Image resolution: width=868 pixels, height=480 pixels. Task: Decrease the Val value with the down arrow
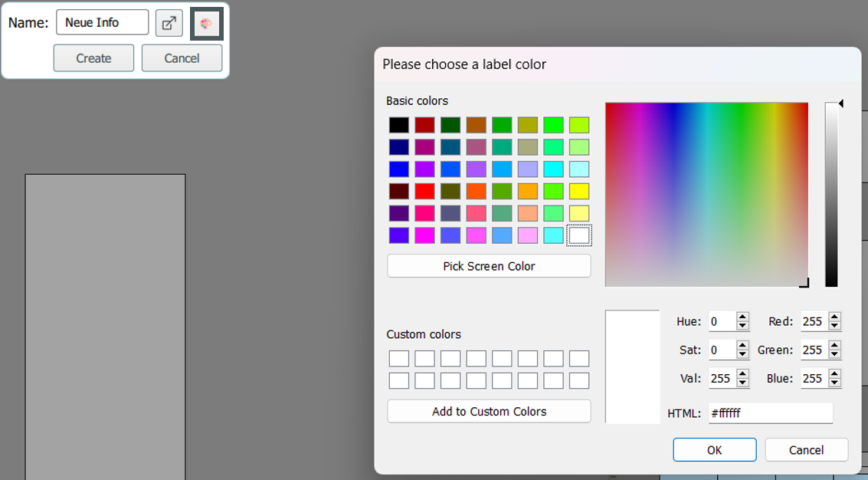point(742,381)
